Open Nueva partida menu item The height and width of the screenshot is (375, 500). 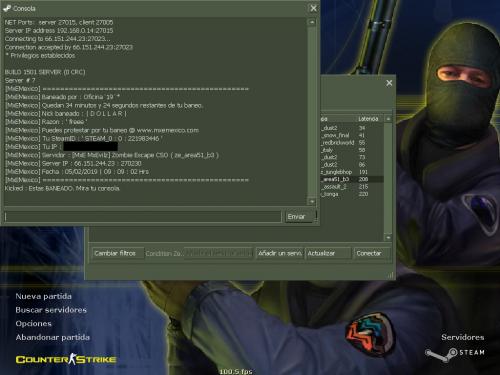tap(43, 296)
